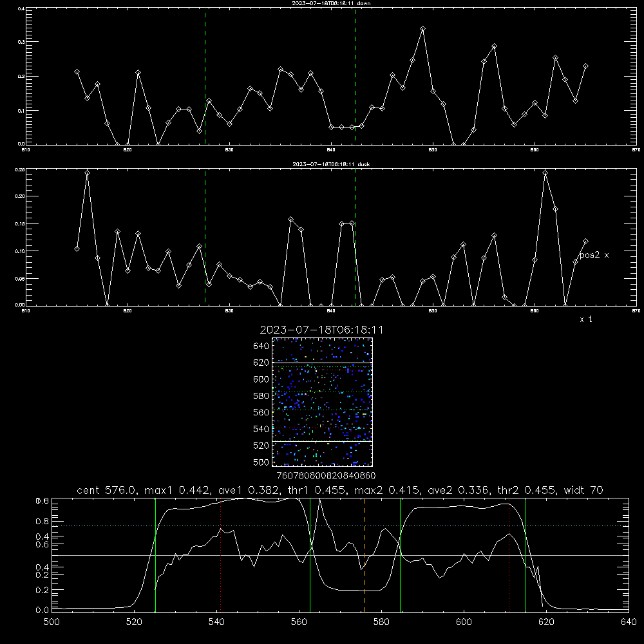This screenshot has height=644, width=644.
Task: Click the solid green line near 563 in bottom plot
Action: [x=310, y=555]
